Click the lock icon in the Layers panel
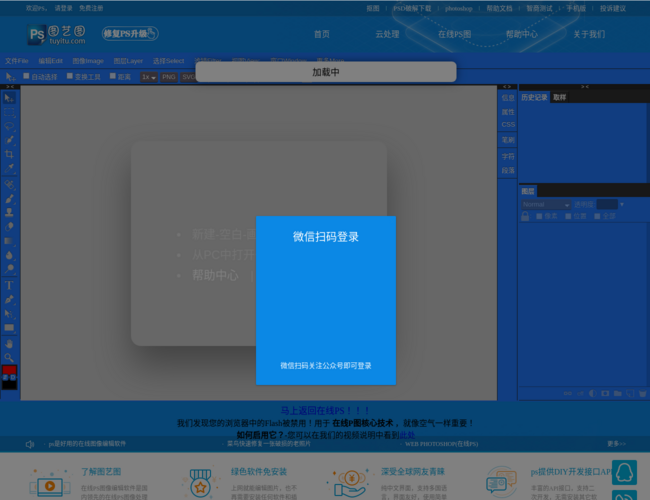650x500 pixels. pyautogui.click(x=527, y=216)
